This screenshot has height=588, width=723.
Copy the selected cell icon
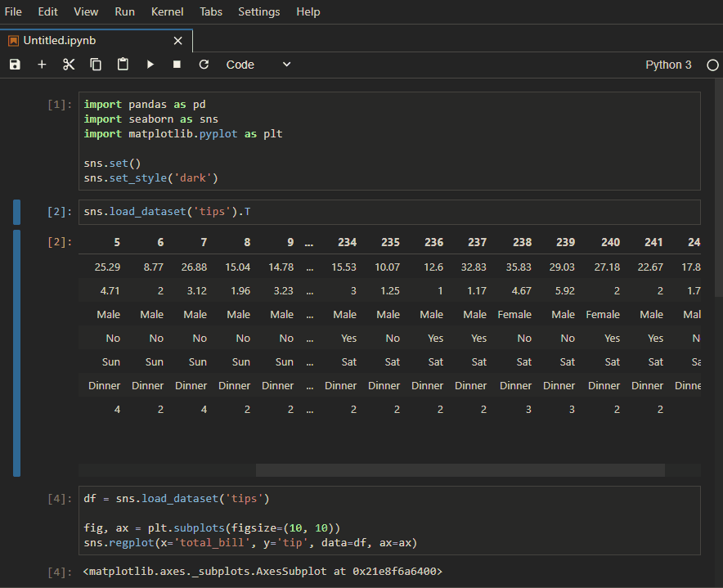(x=96, y=65)
